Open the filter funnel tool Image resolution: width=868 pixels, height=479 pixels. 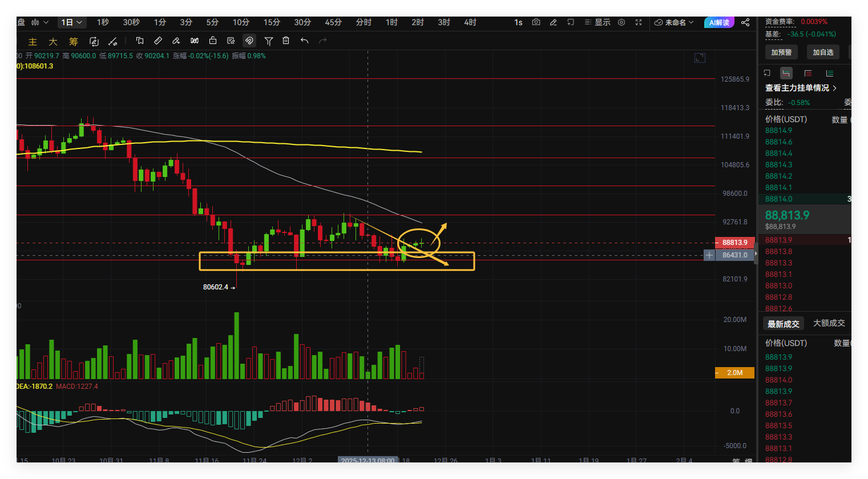click(268, 41)
